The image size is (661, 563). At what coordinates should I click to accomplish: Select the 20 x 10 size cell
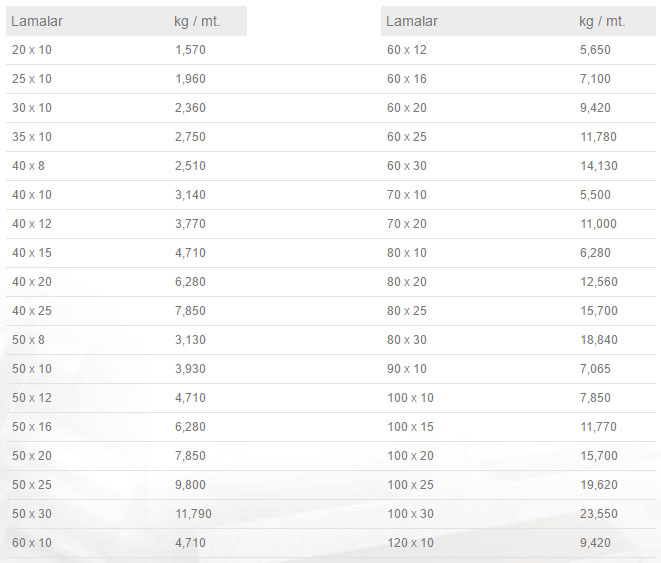(x=31, y=49)
